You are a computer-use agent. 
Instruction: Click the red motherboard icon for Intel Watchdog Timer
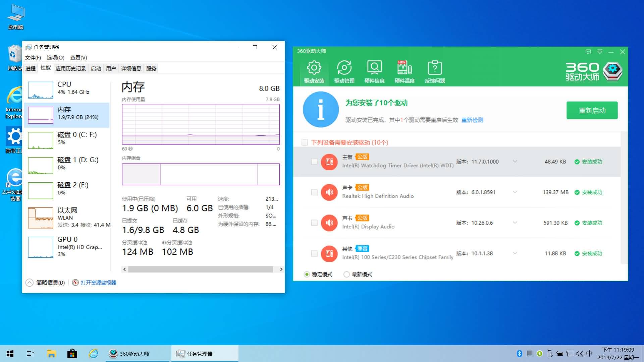click(329, 162)
